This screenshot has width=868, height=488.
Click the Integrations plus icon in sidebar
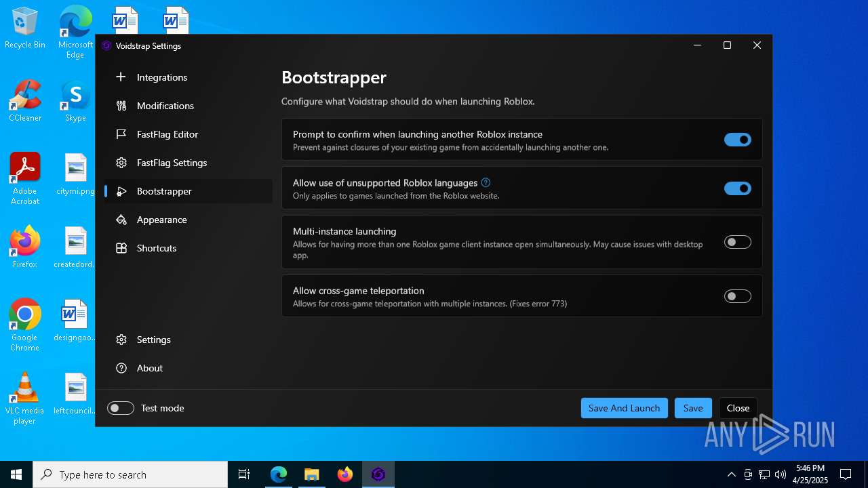click(121, 77)
